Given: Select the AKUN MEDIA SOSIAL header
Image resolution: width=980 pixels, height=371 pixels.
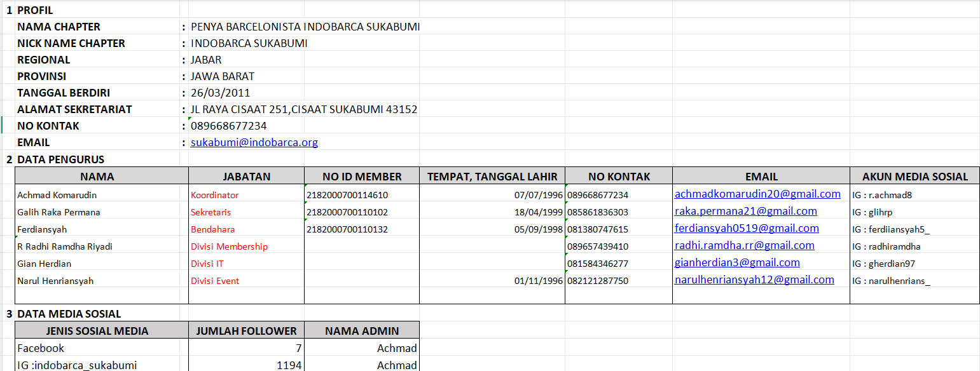Looking at the screenshot, I should tap(915, 177).
